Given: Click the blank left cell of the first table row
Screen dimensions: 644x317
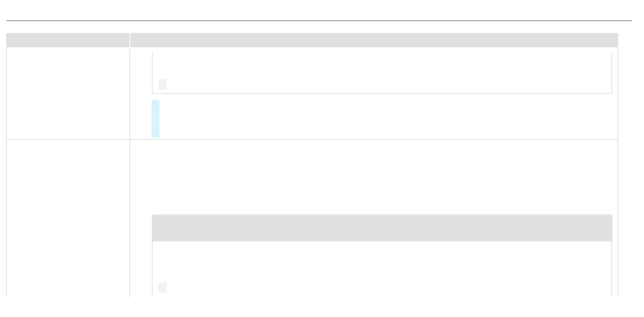Looking at the screenshot, I should pos(68,94).
